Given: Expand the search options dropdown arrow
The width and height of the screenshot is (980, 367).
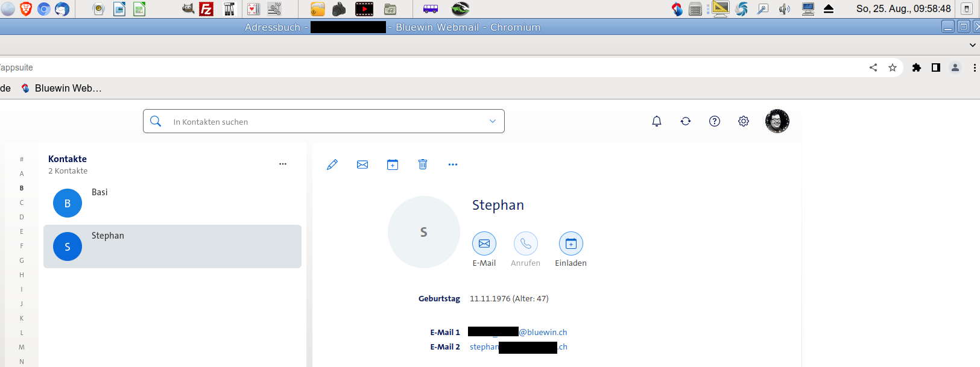Looking at the screenshot, I should [x=493, y=121].
